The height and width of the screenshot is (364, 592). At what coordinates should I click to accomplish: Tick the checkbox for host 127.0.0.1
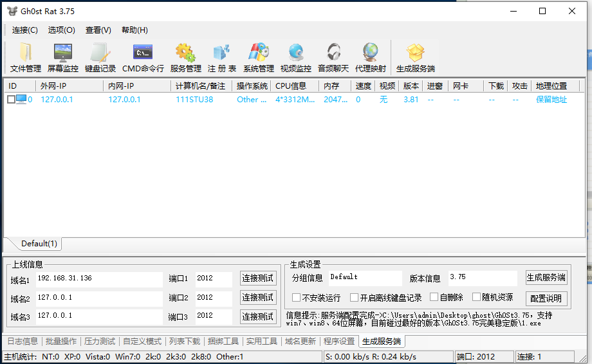coord(11,100)
